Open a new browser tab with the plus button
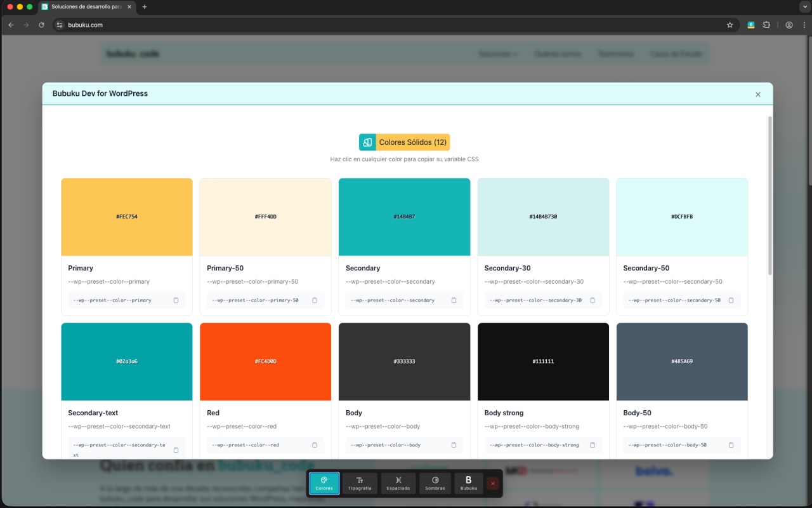Screen dimensions: 812x508 (145, 7)
